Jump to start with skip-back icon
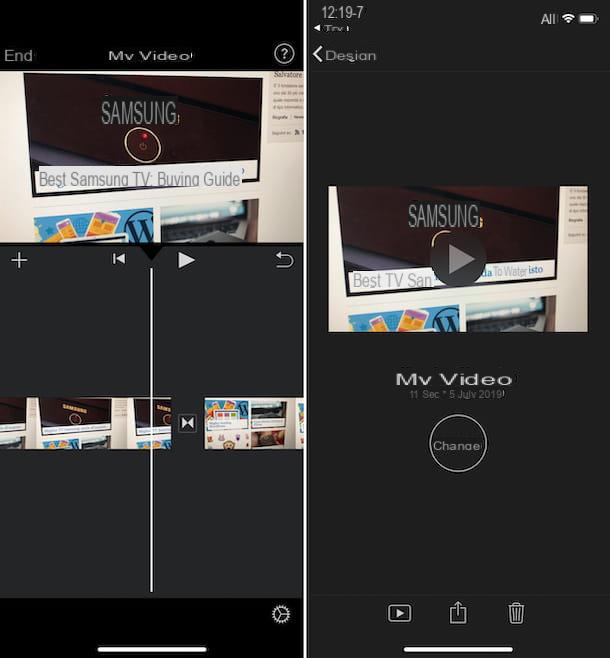The width and height of the screenshot is (610, 658). tap(119, 259)
